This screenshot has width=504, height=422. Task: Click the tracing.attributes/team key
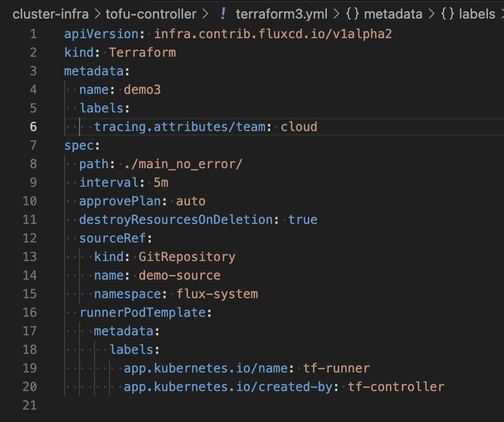click(180, 127)
